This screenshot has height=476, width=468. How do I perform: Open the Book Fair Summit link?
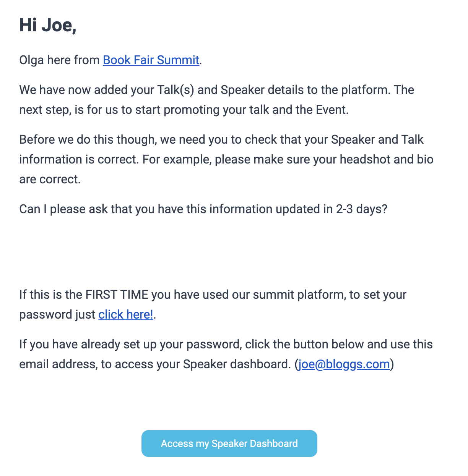click(151, 60)
